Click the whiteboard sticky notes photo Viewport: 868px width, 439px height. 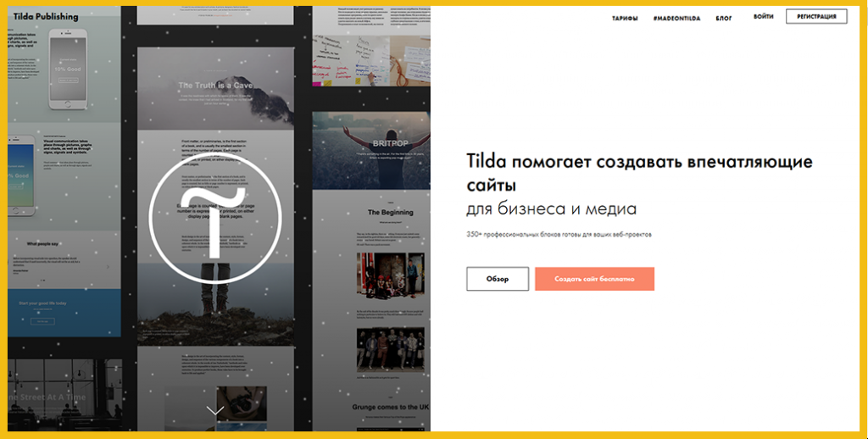[x=371, y=61]
